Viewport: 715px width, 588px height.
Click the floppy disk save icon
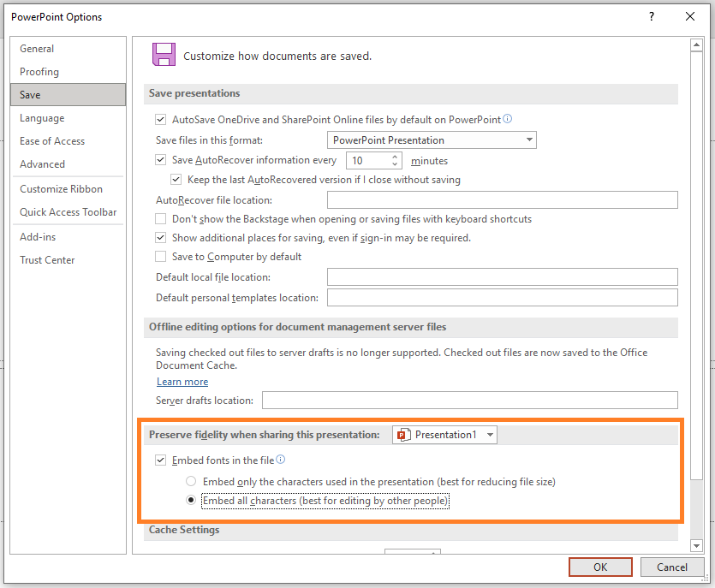[164, 54]
